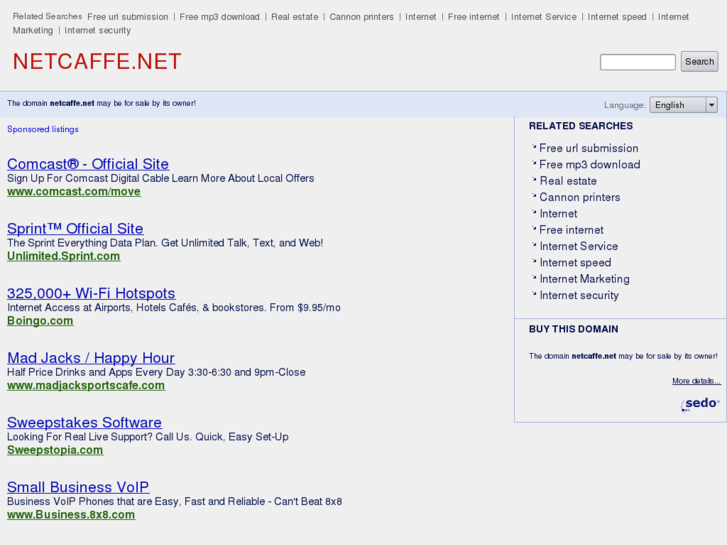
Task: Click arrow bullet beside sidebar Real estate
Action: [x=534, y=180]
